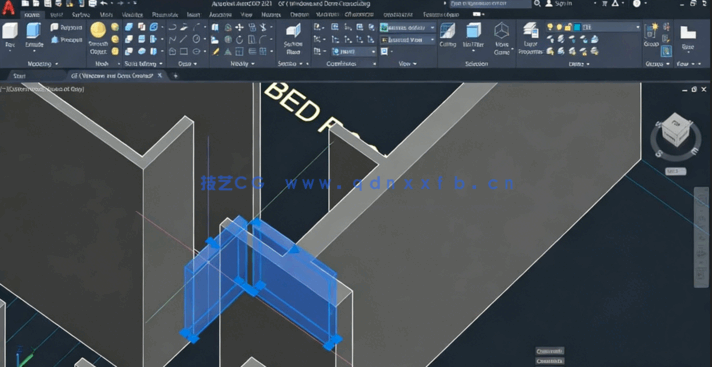Viewport: 712px width, 367px height.
Task: Open the AutoCAD application menu logo
Action: (9, 7)
